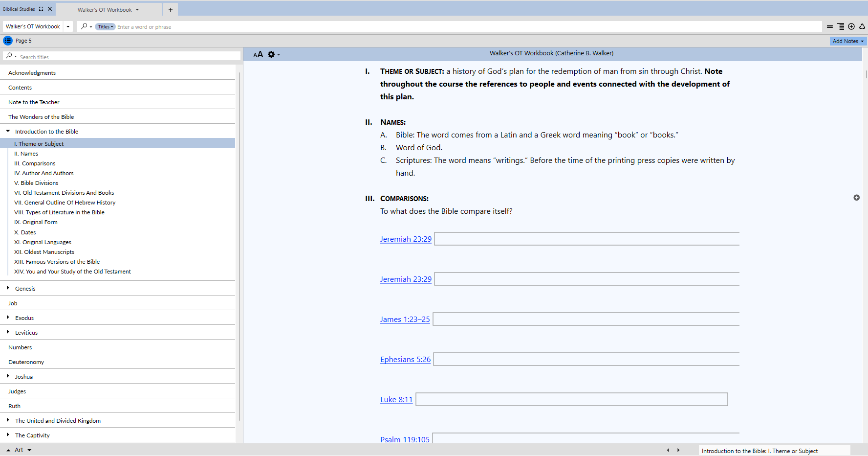Image resolution: width=868 pixels, height=456 pixels.
Task: Go to next section with right arrow
Action: tap(678, 450)
